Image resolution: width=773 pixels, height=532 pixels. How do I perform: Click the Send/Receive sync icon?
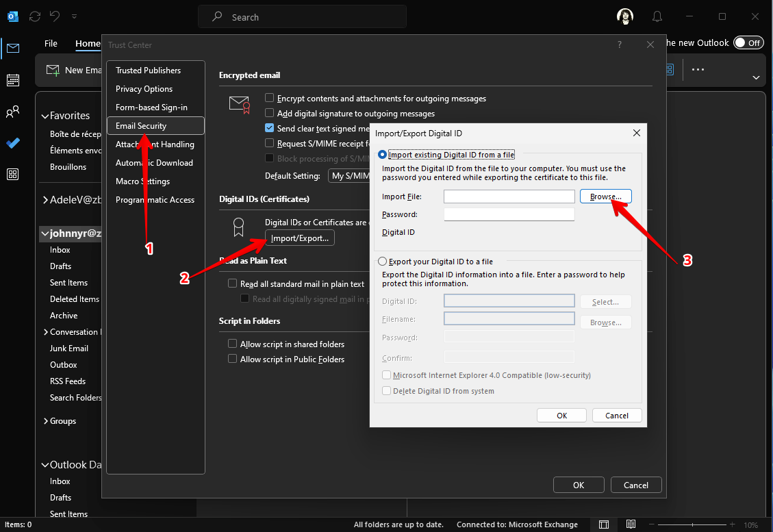(x=35, y=16)
